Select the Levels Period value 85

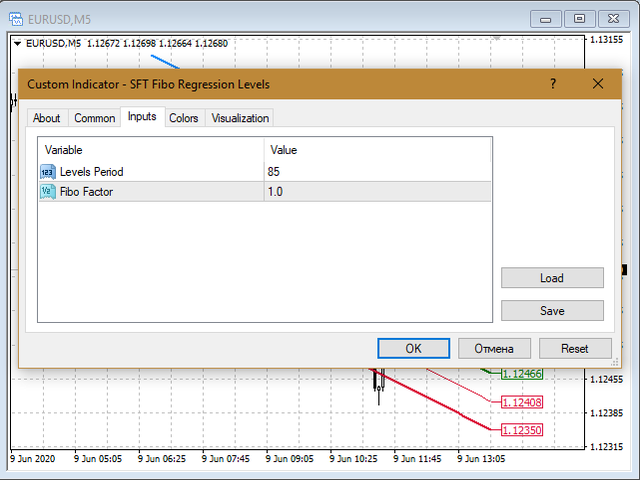tap(275, 172)
